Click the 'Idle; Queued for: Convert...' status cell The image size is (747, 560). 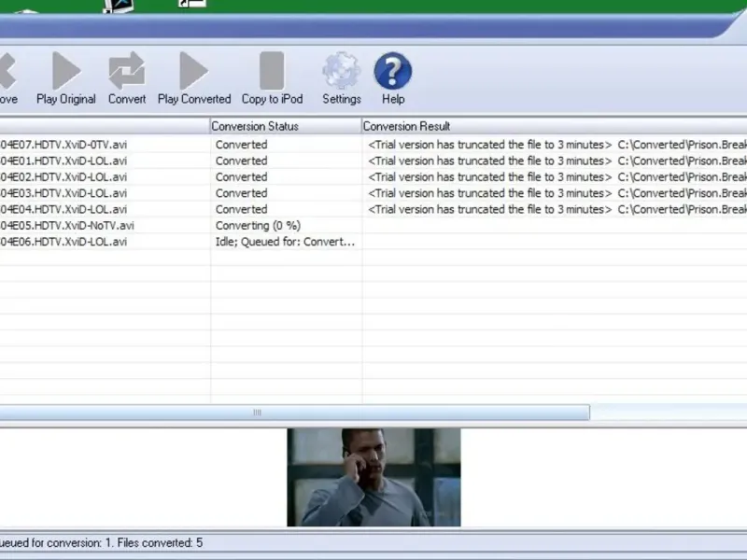(285, 242)
